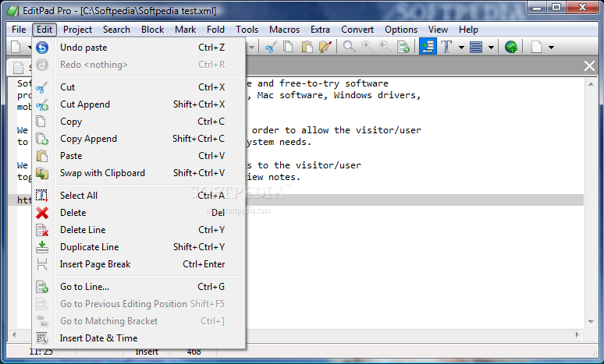Click the Duplicate Line green arrow icon

(42, 247)
